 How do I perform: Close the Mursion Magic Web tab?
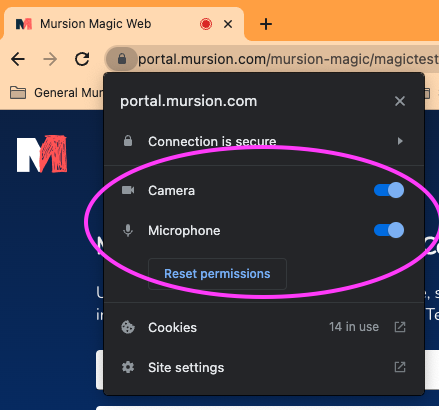(228, 24)
